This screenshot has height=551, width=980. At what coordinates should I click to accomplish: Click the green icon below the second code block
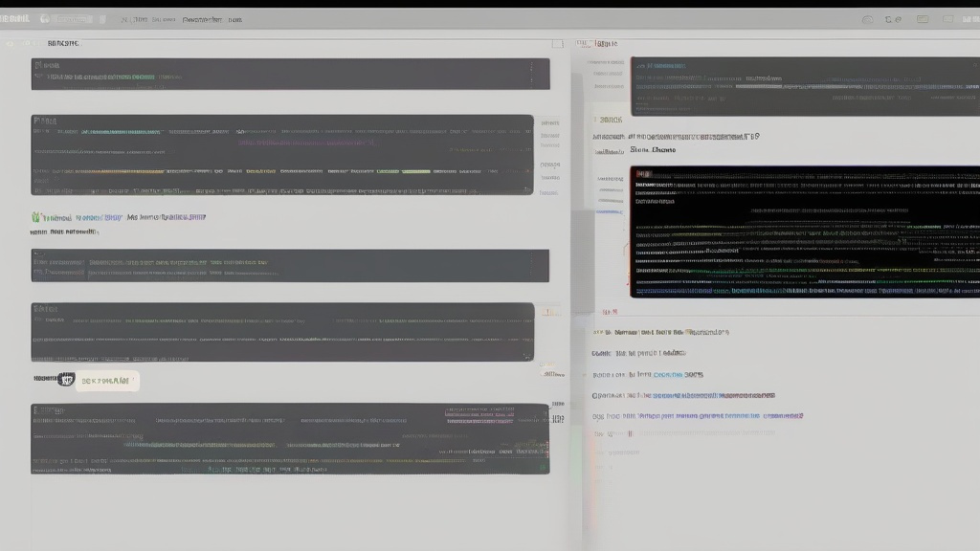(35, 217)
